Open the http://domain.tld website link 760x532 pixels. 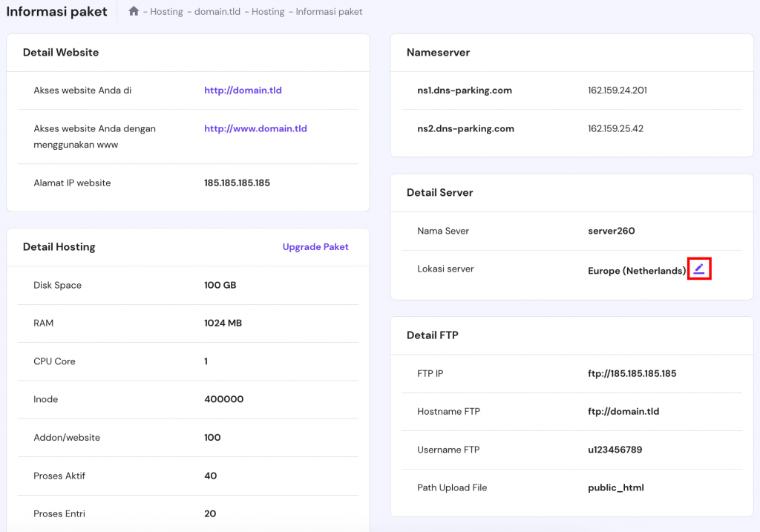(x=243, y=91)
